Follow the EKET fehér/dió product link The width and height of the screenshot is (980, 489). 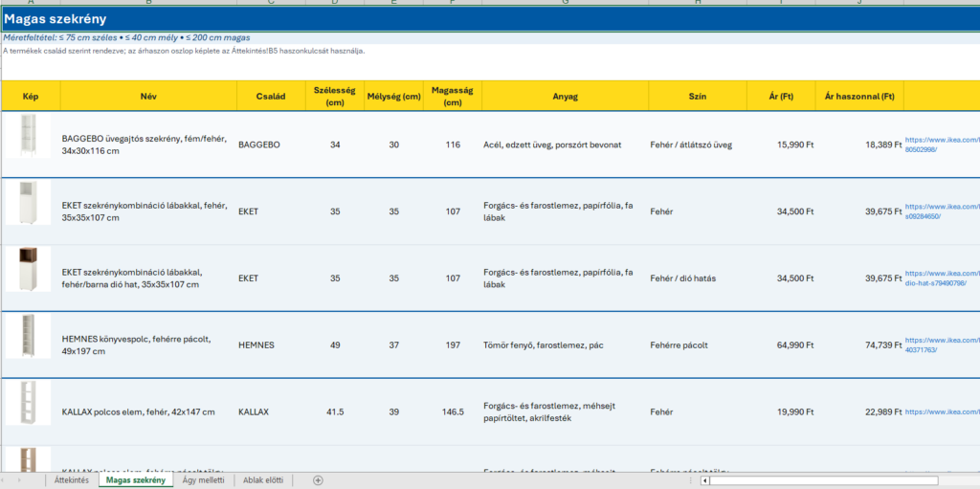tap(942, 278)
